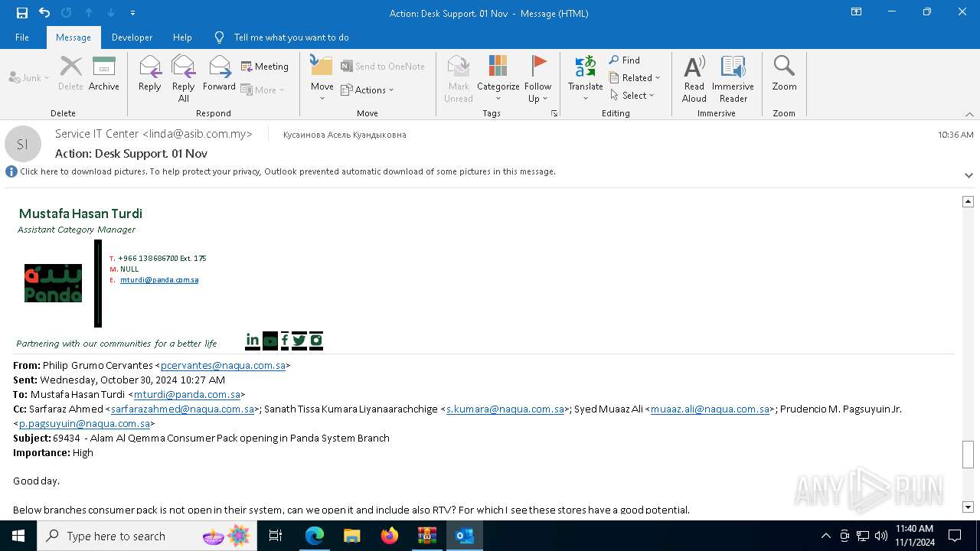Open the mturdi@panda.com.sa signature link
Image resolution: width=980 pixels, height=551 pixels.
159,280
